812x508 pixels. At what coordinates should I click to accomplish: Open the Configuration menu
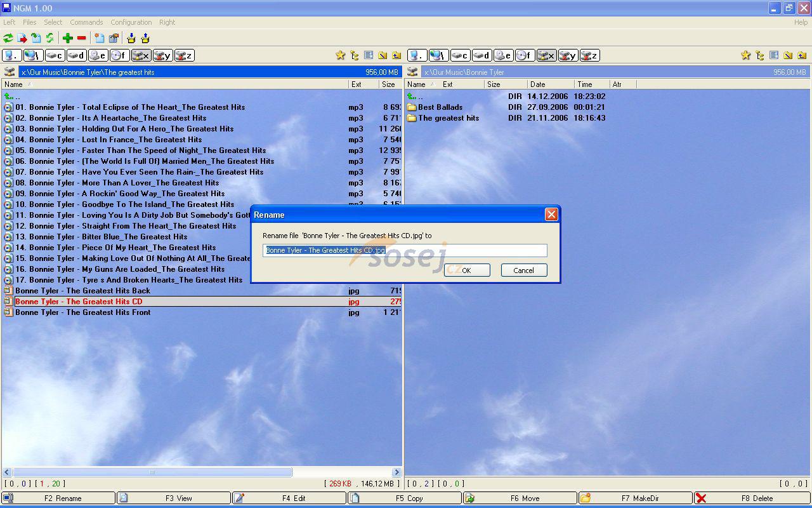point(131,22)
